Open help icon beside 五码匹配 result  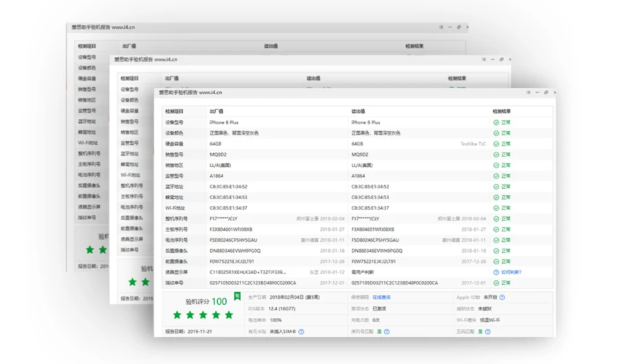pos(488,332)
